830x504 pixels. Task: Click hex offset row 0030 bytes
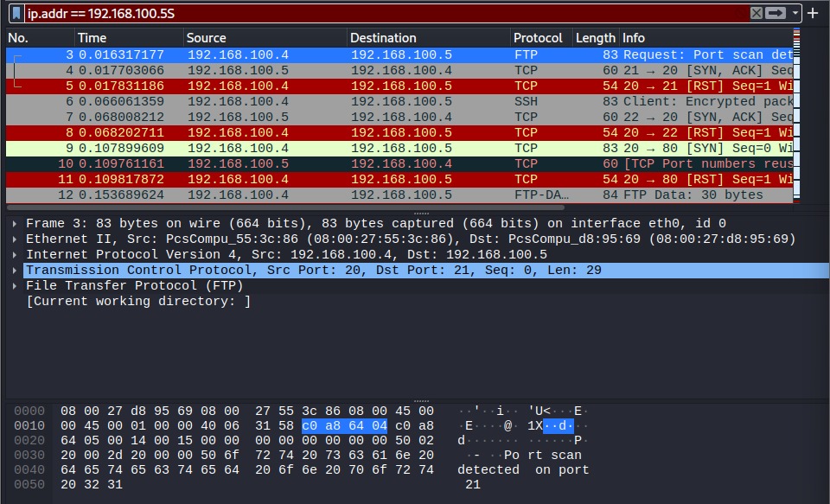point(247,456)
